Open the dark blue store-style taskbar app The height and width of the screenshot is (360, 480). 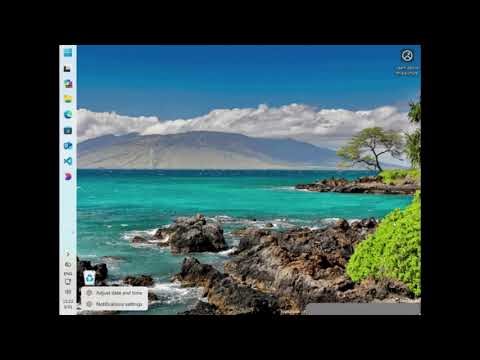click(x=68, y=130)
